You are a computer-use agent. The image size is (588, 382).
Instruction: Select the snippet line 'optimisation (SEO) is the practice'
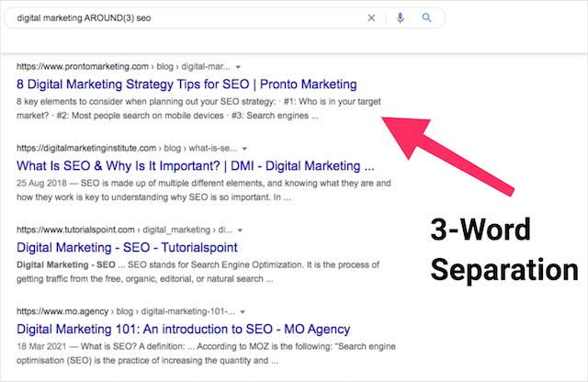tap(147, 361)
